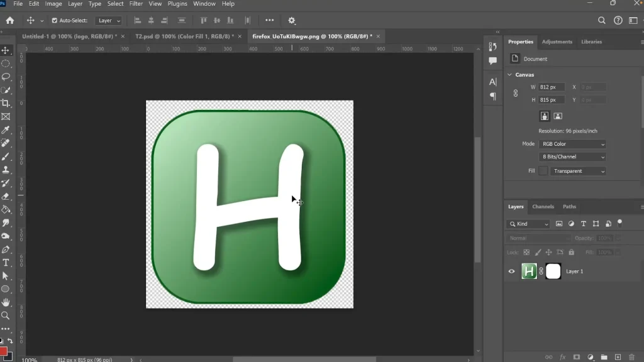Activate the Horizontal Type tool
The width and height of the screenshot is (644, 362).
point(6,263)
